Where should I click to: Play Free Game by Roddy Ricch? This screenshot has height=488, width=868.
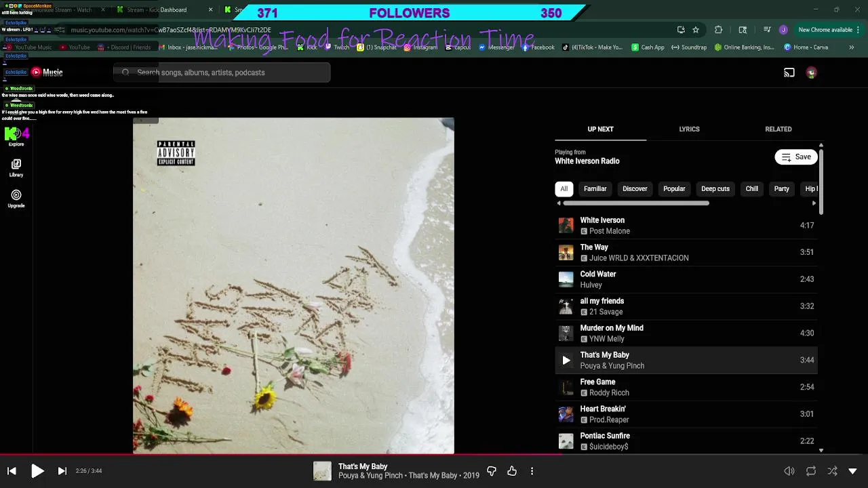point(686,387)
